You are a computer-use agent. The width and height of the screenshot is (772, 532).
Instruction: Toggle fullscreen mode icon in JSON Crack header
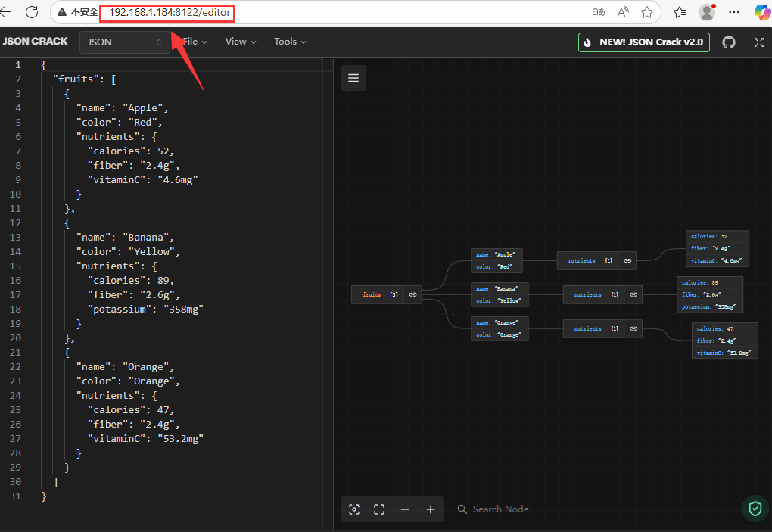[758, 42]
